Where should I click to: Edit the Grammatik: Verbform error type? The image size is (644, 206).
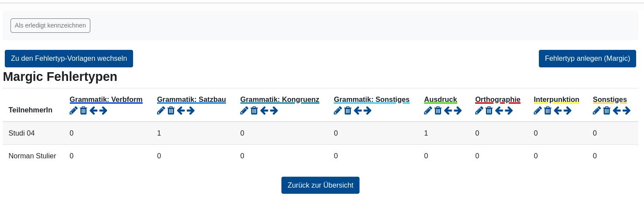click(x=73, y=111)
